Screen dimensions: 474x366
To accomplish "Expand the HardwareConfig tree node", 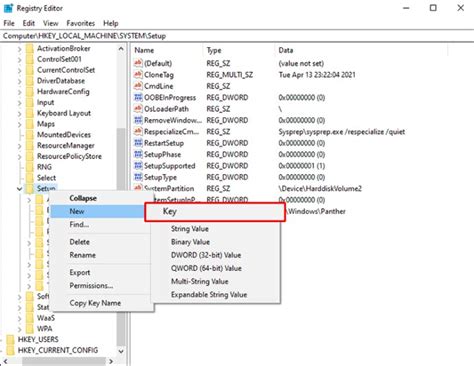I will pyautogui.click(x=19, y=92).
